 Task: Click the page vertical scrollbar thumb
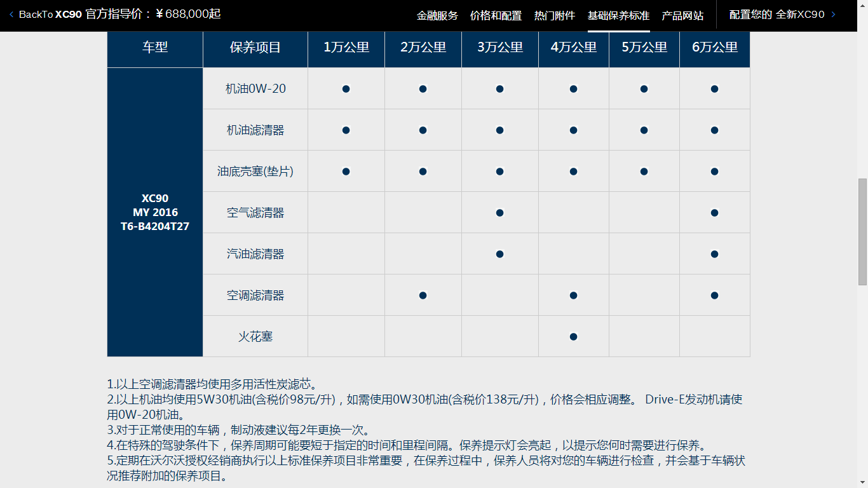(x=862, y=231)
